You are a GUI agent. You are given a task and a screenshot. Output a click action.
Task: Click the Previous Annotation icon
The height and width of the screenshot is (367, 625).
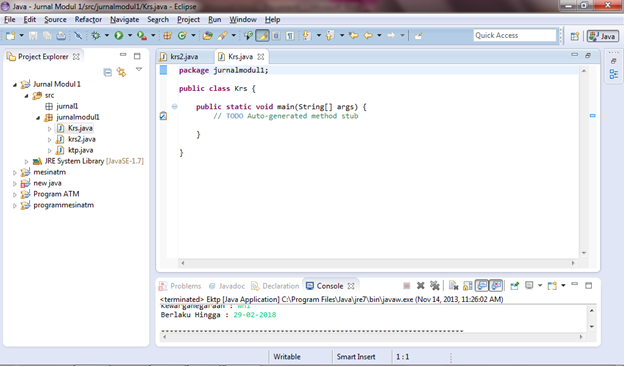point(330,35)
